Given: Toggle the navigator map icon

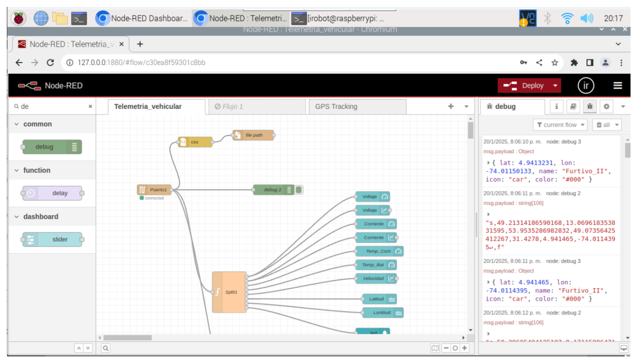Looking at the screenshot, I should (x=435, y=348).
